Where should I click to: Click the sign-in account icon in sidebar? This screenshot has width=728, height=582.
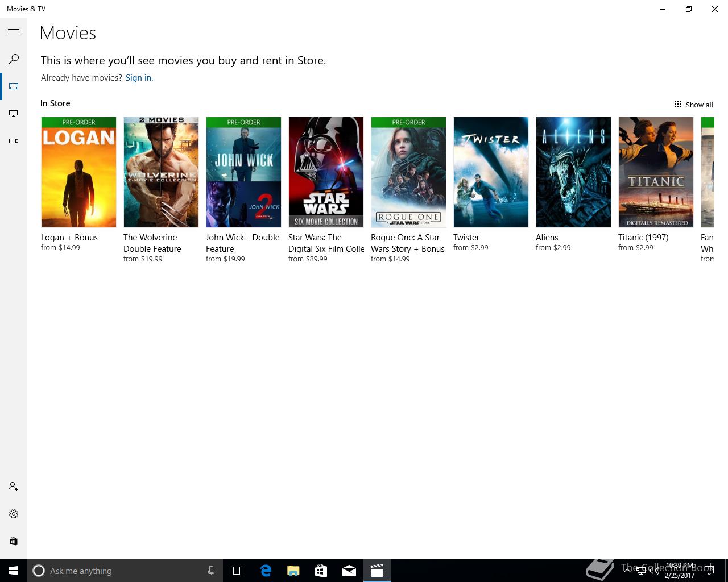click(x=14, y=487)
